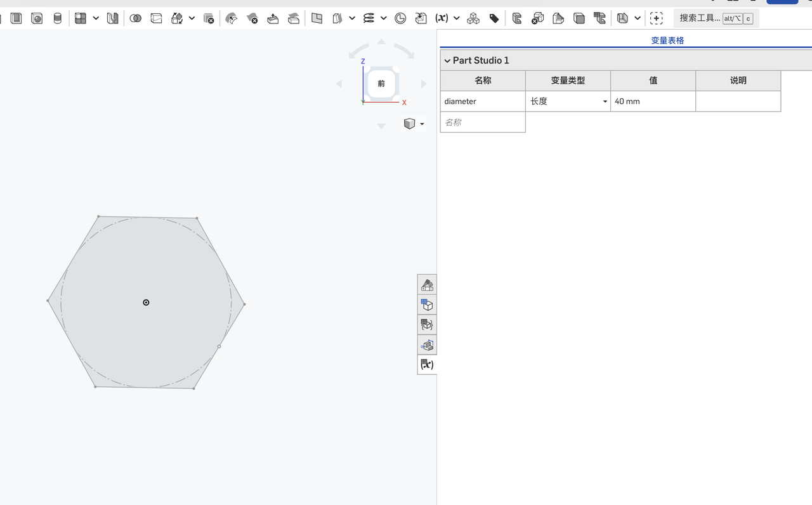Click the frame tool icon

[623, 18]
